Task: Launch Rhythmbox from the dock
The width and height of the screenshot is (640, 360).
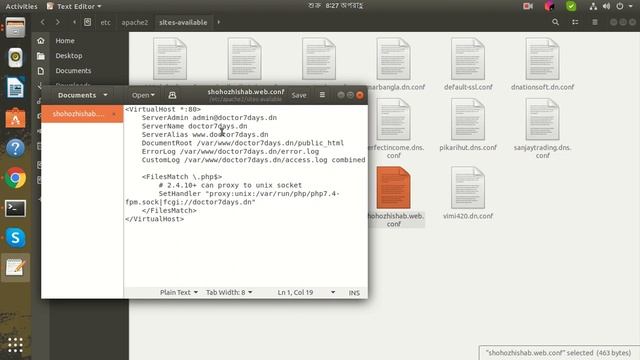Action: (x=15, y=57)
